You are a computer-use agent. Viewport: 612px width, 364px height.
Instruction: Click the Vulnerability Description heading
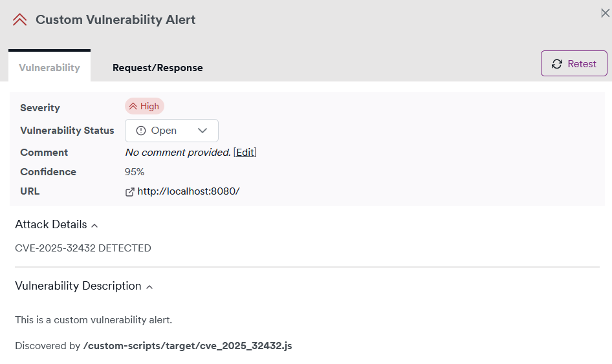pyautogui.click(x=78, y=286)
